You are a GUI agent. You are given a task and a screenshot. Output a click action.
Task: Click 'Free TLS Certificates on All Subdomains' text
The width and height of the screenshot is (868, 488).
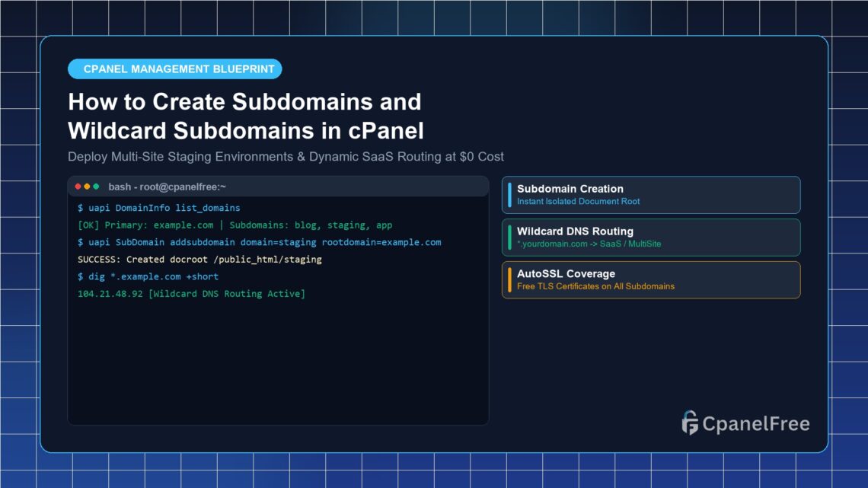(x=595, y=286)
